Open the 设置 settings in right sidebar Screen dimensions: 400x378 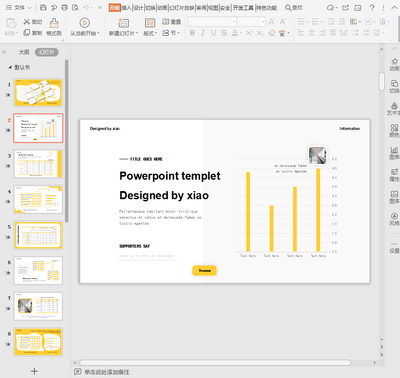point(394,248)
